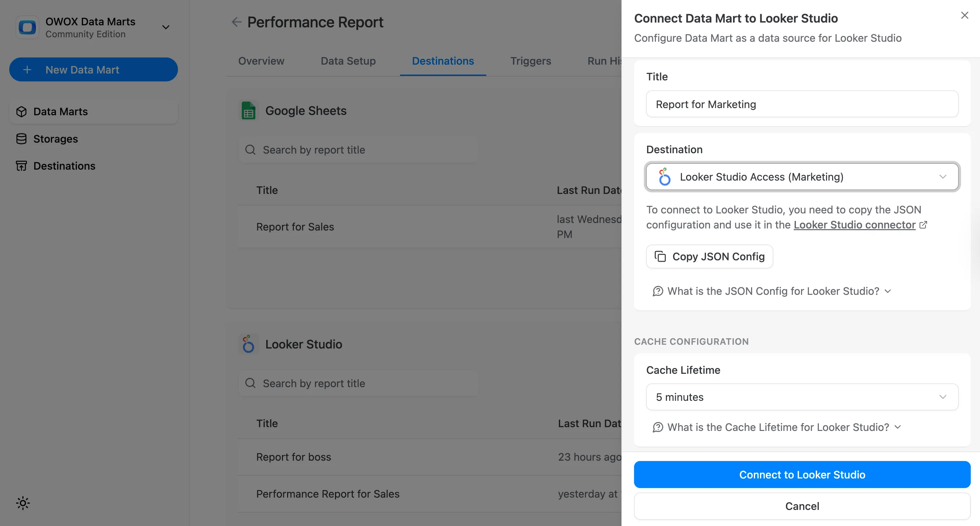Open the Cache Lifetime dropdown showing 5 minutes
Viewport: 980px width, 526px height.
click(802, 397)
